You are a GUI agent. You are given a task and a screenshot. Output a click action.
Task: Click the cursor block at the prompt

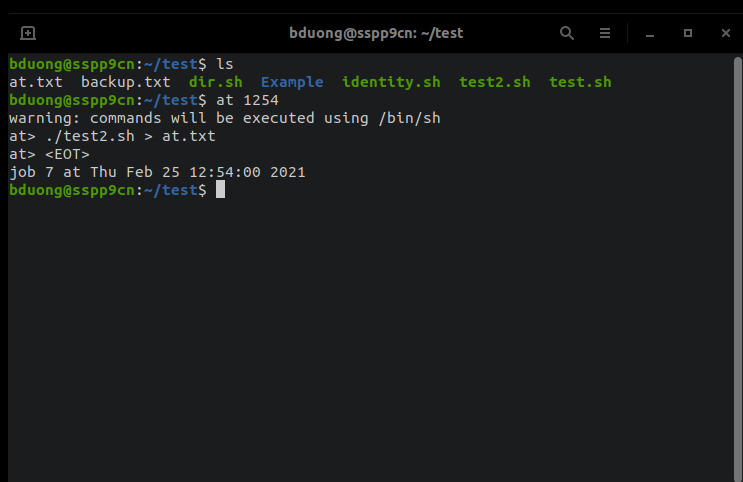click(220, 190)
